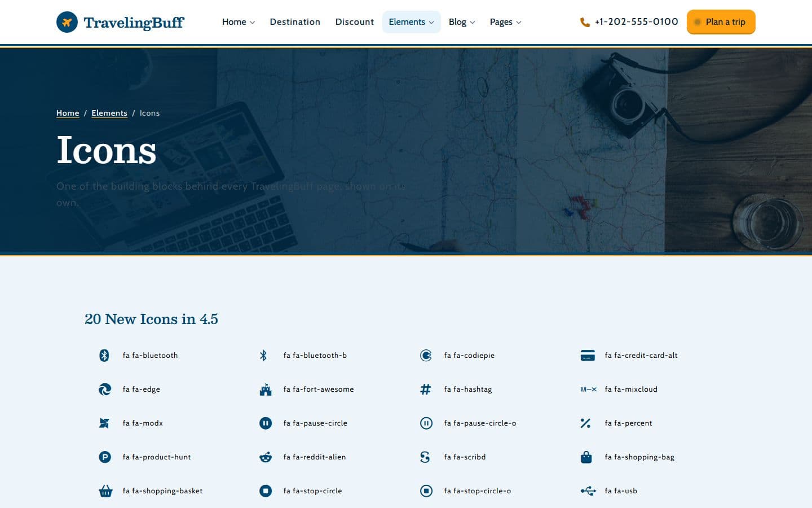Click the Bluetooth icon beside fa fa-bluetooth
The image size is (812, 508).
pos(104,355)
